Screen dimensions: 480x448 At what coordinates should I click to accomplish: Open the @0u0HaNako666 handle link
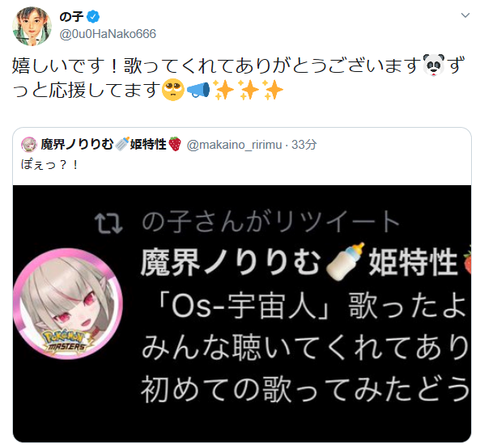108,34
